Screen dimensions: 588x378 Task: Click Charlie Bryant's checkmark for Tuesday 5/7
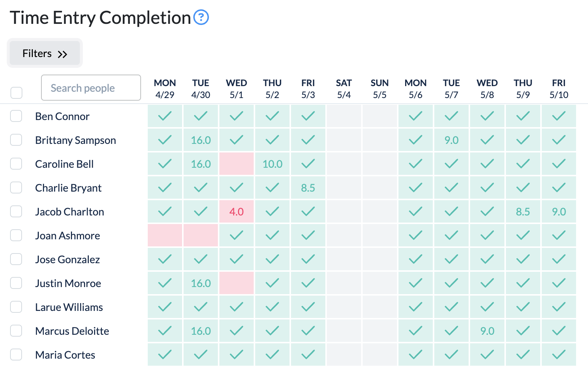pos(451,188)
